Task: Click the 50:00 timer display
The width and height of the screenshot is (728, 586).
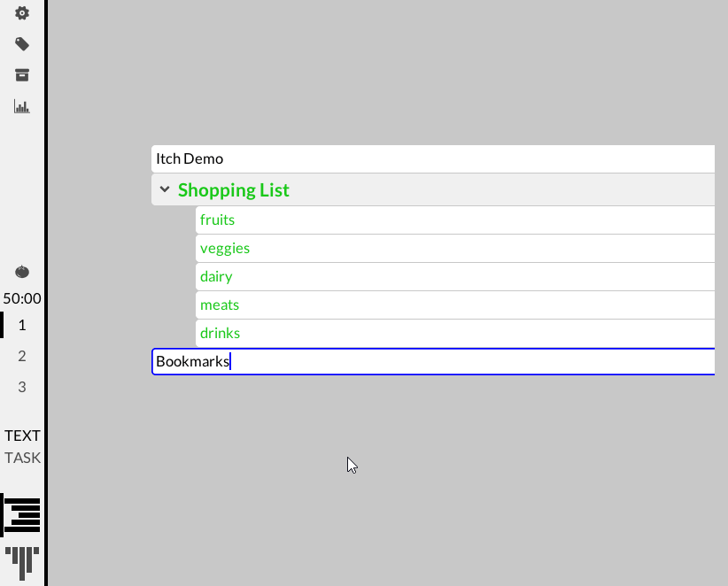Action: [x=22, y=299]
